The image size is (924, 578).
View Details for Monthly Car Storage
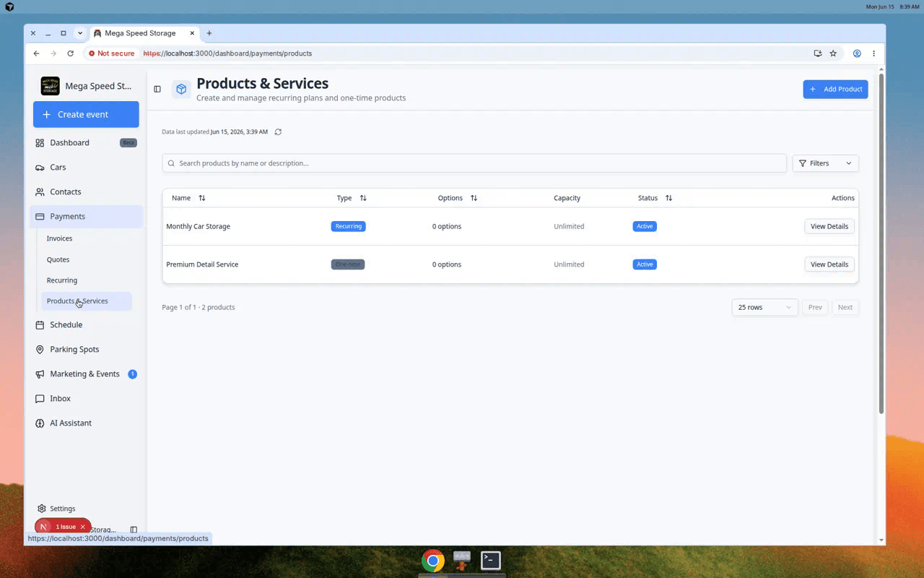[x=829, y=226]
